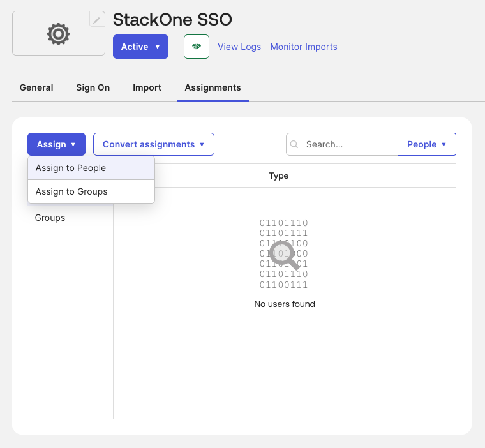Click the No users found message
This screenshot has width=485, height=448.
pos(285,304)
